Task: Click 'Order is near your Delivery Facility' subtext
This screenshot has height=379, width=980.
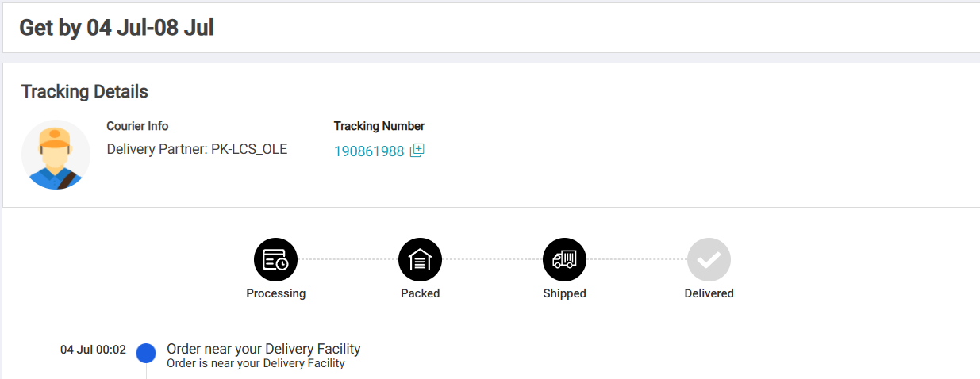Action: (256, 363)
